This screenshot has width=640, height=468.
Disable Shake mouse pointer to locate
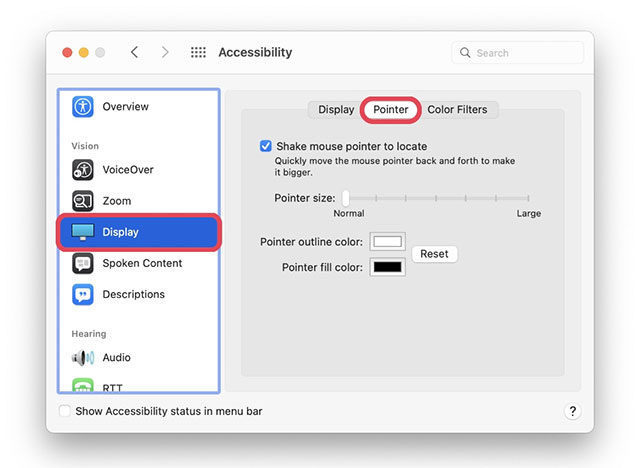click(x=266, y=146)
